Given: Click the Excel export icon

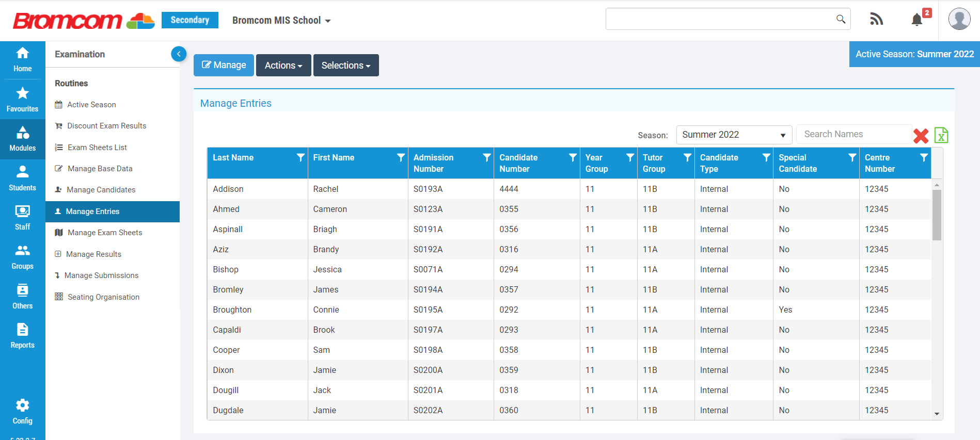Looking at the screenshot, I should 941,135.
